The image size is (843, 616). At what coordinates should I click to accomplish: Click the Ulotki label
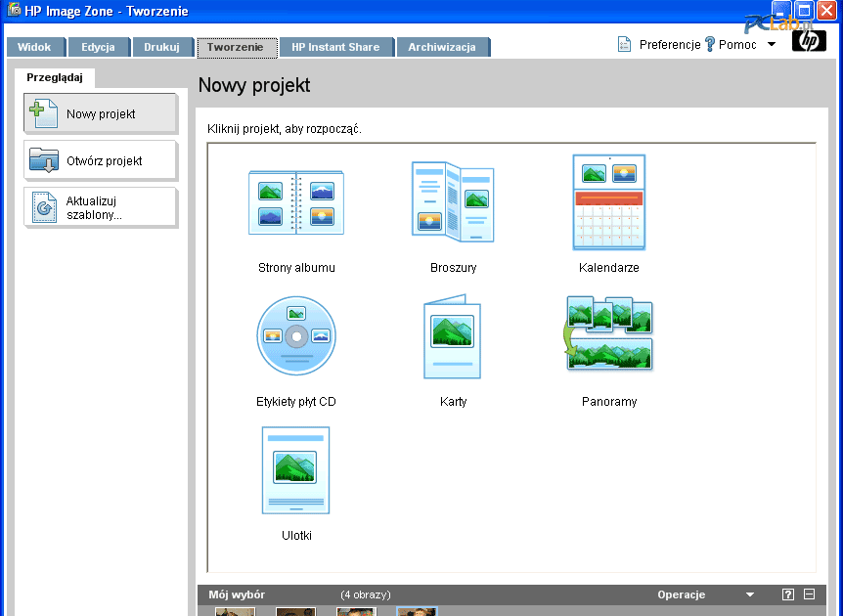pos(296,536)
